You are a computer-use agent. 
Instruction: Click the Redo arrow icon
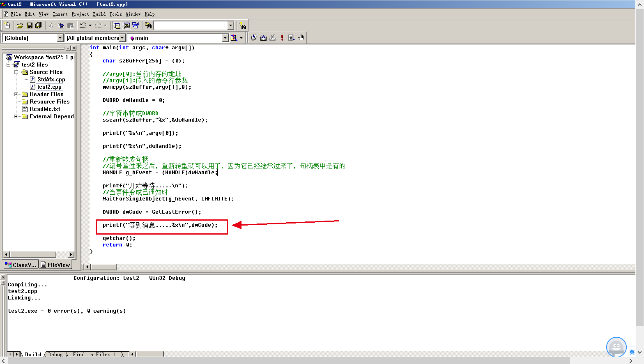pos(98,25)
